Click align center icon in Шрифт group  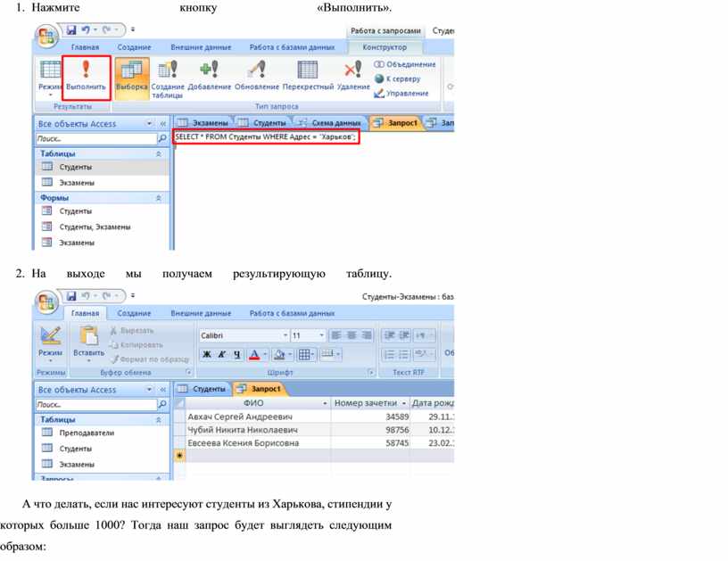coord(352,335)
